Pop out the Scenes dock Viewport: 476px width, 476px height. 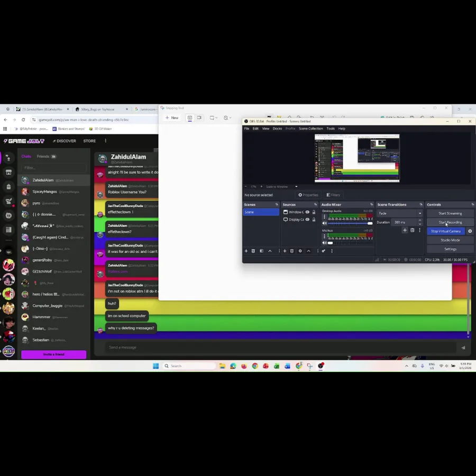click(x=277, y=205)
